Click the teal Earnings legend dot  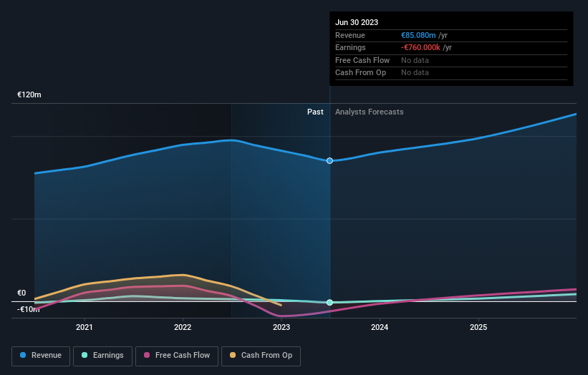(x=85, y=355)
